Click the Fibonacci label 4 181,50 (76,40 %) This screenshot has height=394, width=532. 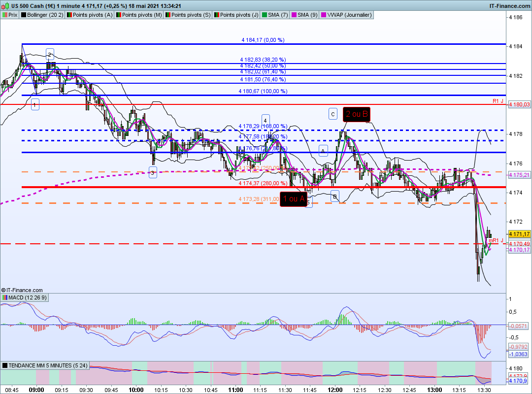coord(263,79)
